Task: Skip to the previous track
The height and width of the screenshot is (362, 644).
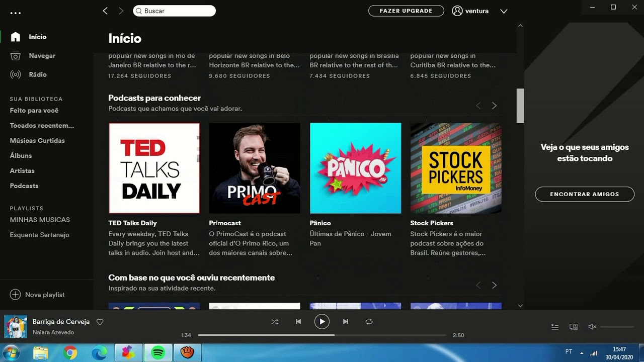Action: (x=298, y=322)
